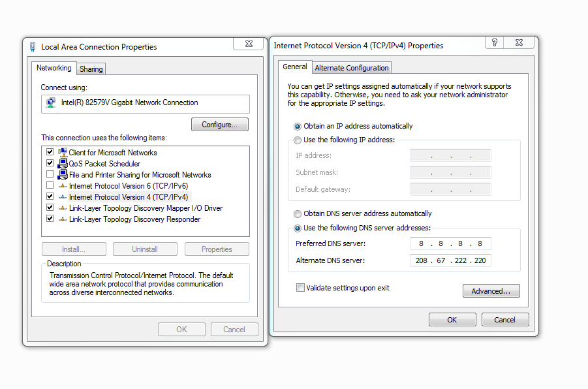The image size is (588, 389).
Task: Select Link-Layer Topology Discovery Mapper I/O Driver
Action: (146, 208)
